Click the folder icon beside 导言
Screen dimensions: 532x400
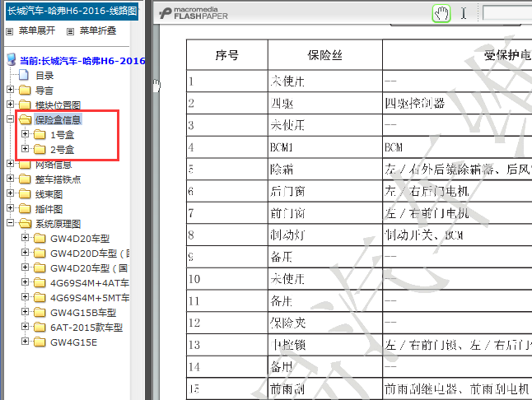(x=25, y=91)
